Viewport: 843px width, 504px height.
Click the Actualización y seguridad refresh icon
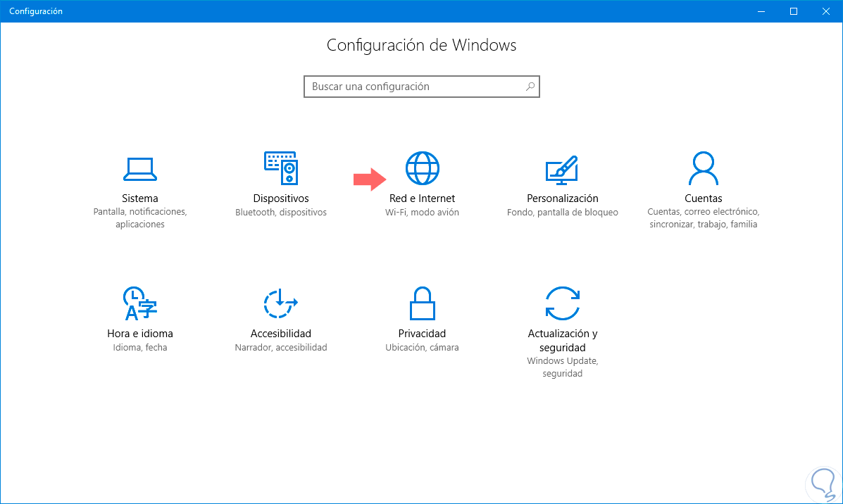point(563,304)
